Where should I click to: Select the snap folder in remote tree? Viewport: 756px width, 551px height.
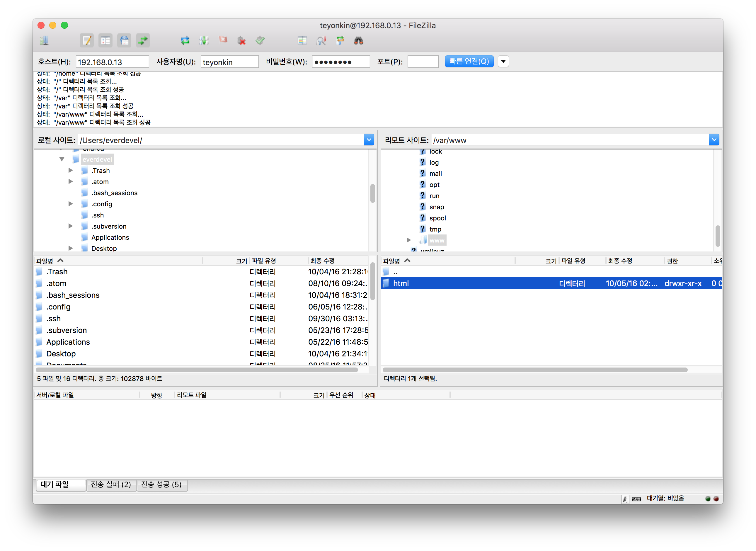(437, 207)
